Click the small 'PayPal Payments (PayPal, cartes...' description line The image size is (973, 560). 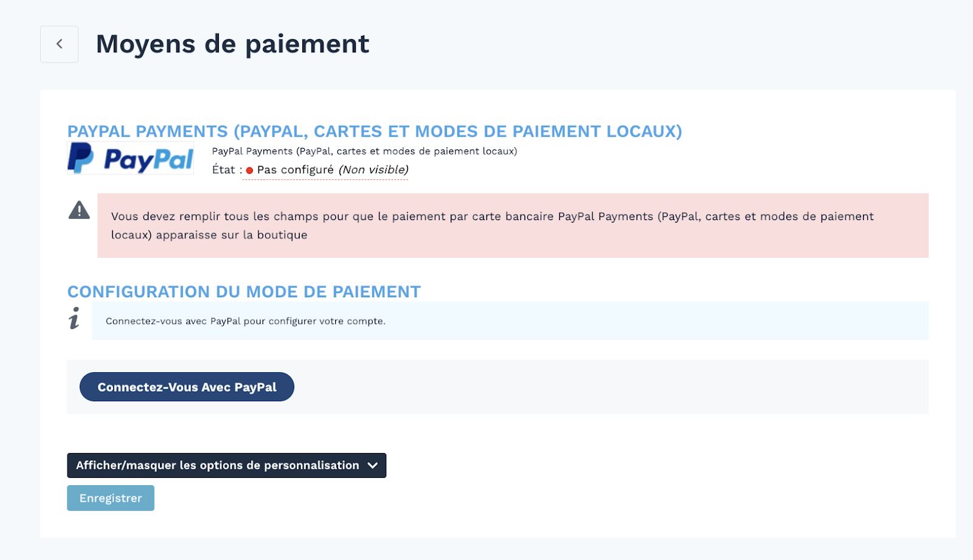tap(364, 151)
